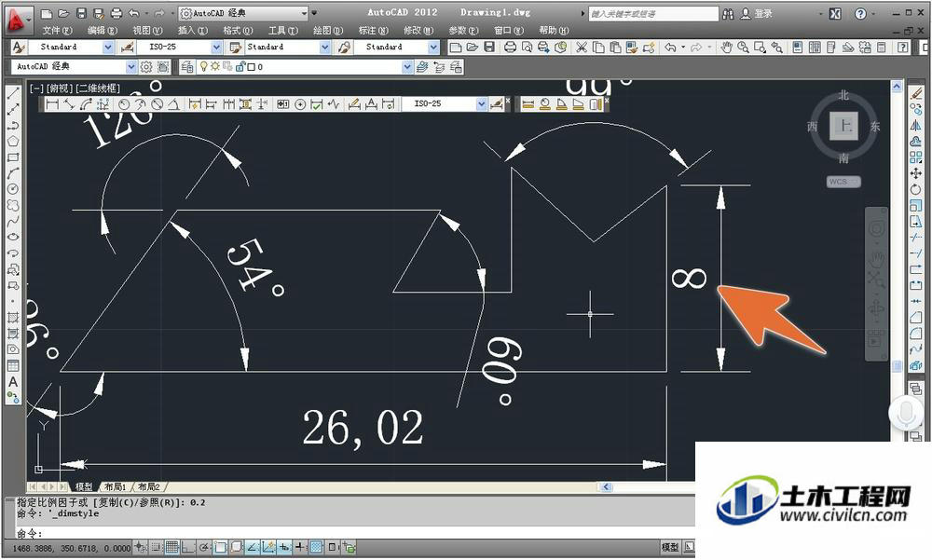Expand the text style Standard dropdown
The image size is (932, 560).
(x=107, y=47)
